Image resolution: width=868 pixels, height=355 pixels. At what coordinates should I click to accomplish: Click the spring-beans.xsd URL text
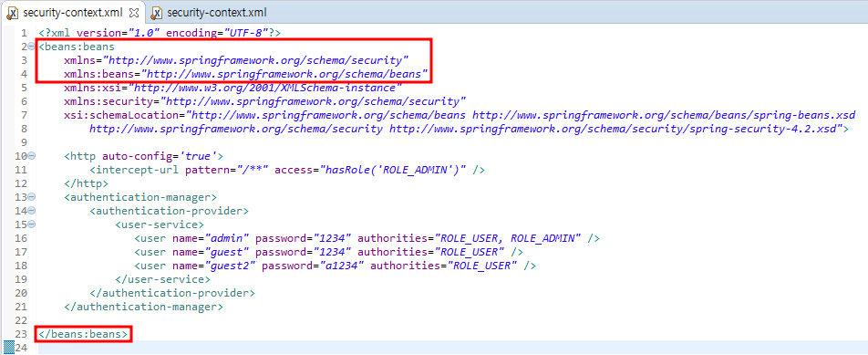pos(663,115)
